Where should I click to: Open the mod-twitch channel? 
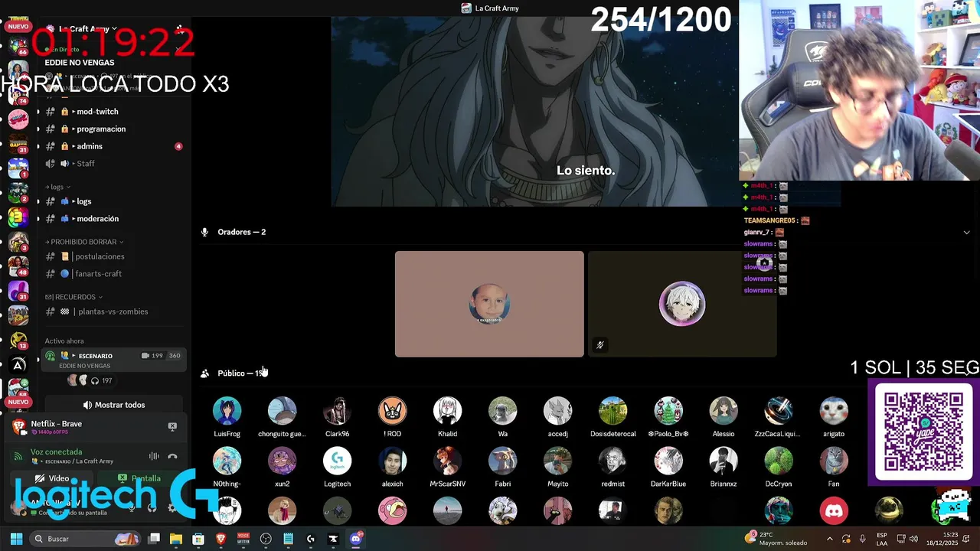point(113,112)
